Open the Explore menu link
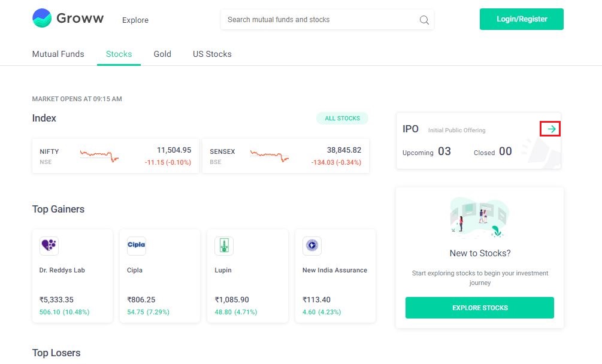This screenshot has width=602, height=364. coord(135,20)
